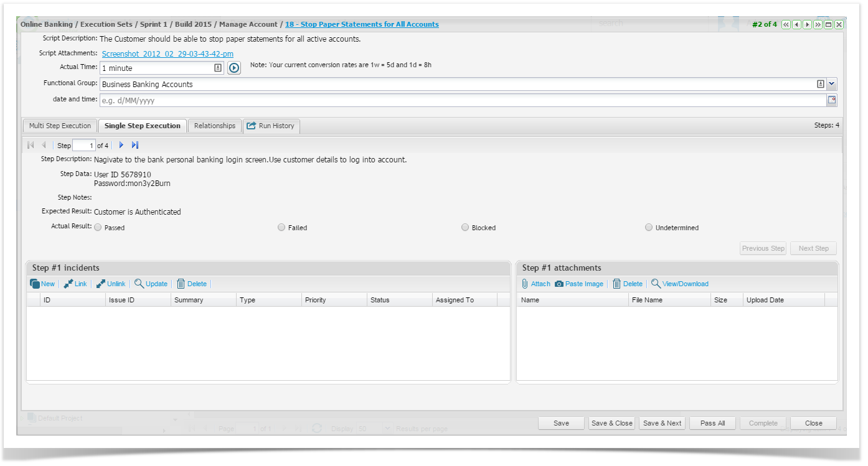The width and height of the screenshot is (868, 466).
Task: Open the Screenshot_2012_02_29 attachment link
Action: (x=167, y=54)
